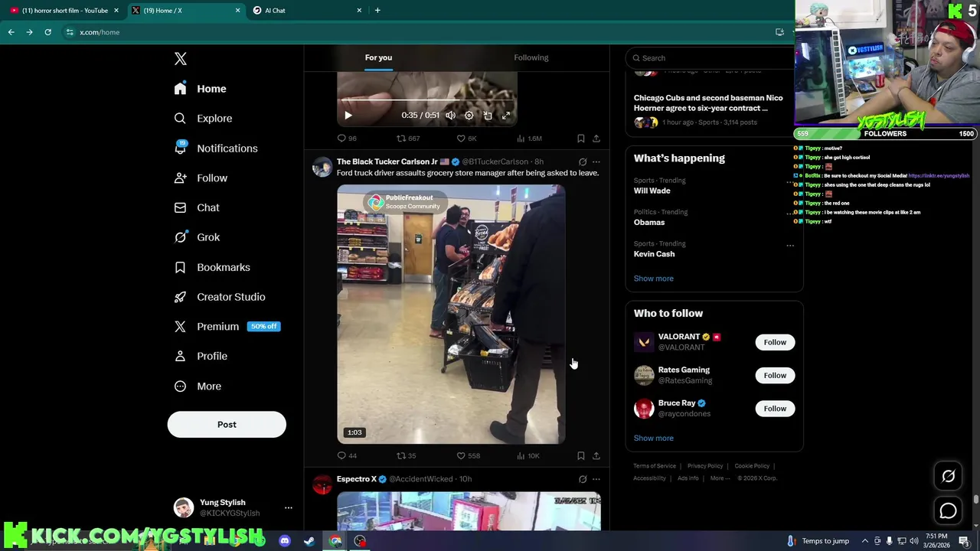Open the Follow people icon
980x551 pixels.
point(180,178)
